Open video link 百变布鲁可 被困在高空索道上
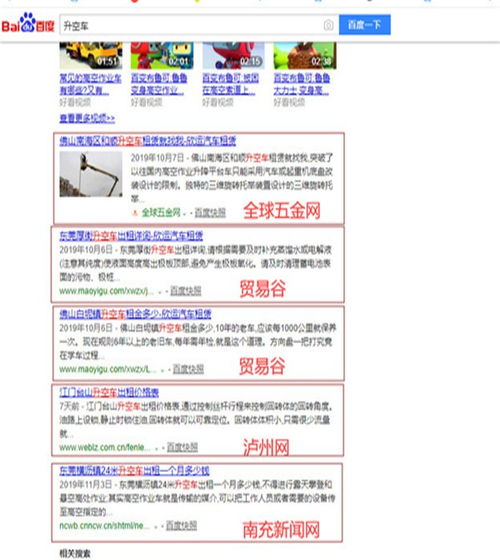The image size is (500, 560). (x=230, y=84)
